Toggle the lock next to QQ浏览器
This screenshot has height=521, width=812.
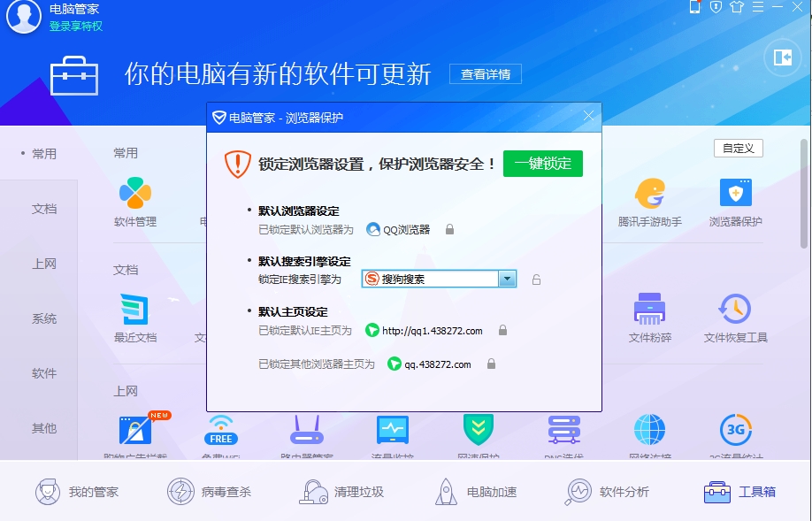(449, 229)
